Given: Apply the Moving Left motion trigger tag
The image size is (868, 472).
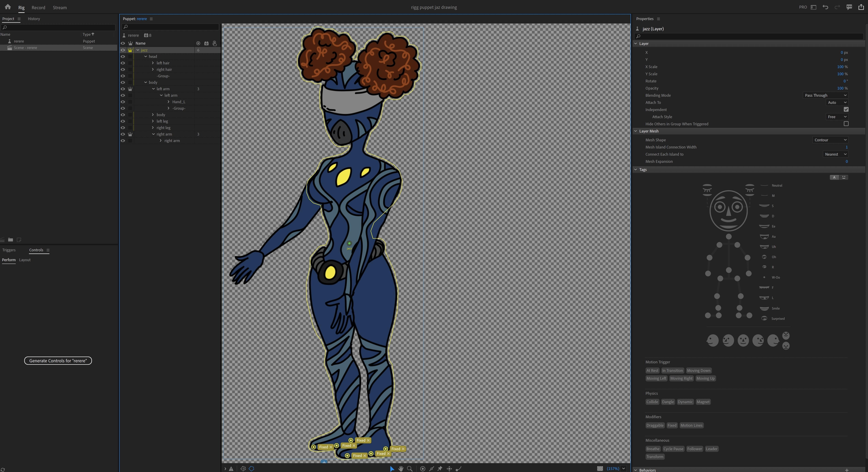Looking at the screenshot, I should tap(656, 379).
